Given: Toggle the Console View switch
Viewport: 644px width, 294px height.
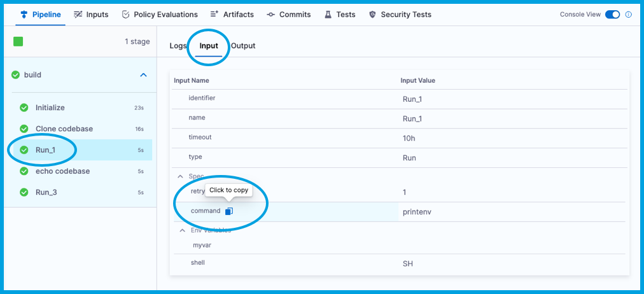Looking at the screenshot, I should [x=612, y=15].
